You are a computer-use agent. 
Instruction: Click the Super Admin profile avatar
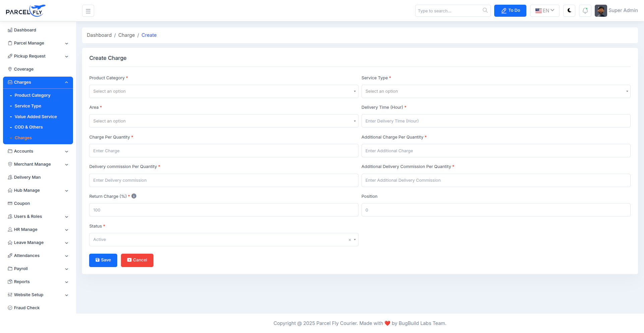pyautogui.click(x=600, y=11)
